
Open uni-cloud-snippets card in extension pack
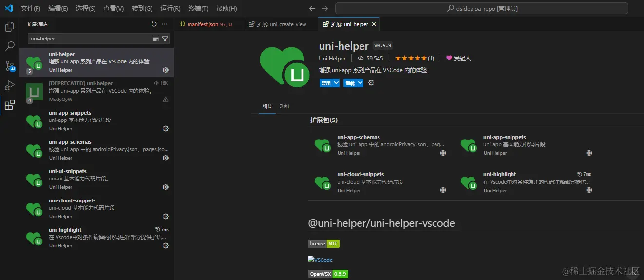point(380,182)
